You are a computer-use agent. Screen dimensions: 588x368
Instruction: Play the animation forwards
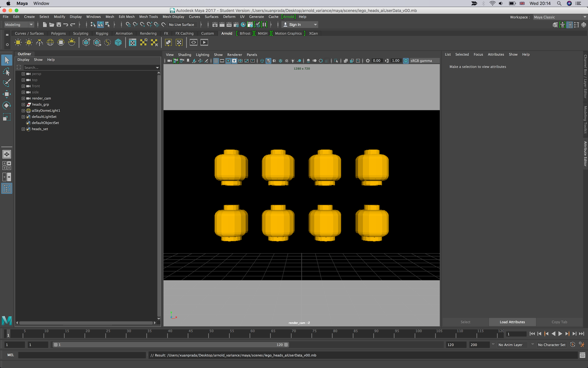(x=560, y=334)
